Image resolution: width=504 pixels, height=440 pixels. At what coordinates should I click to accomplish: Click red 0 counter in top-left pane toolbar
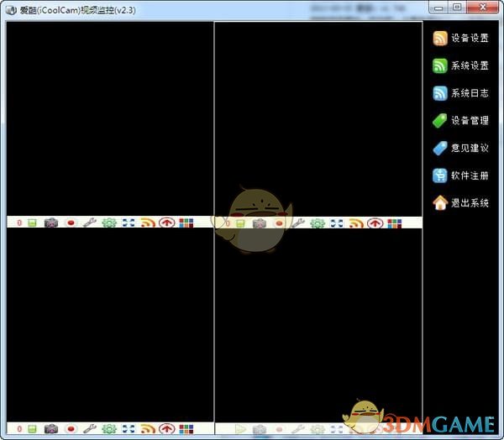pos(19,223)
